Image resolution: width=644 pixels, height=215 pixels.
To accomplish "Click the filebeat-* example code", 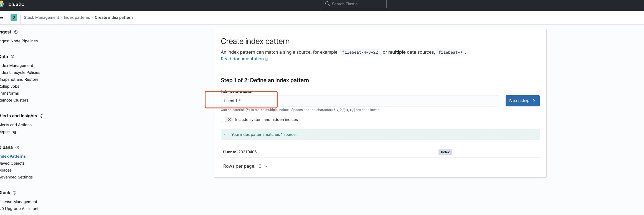I will 450,52.
